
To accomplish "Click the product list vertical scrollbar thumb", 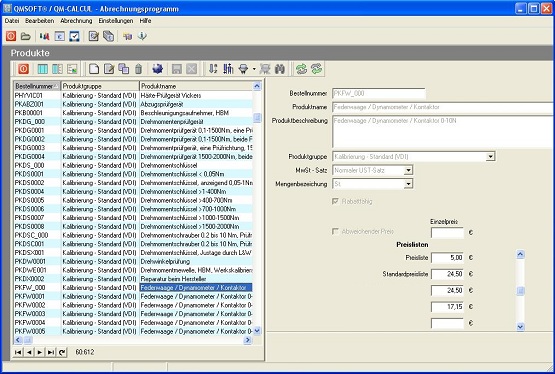I will click(x=257, y=118).
